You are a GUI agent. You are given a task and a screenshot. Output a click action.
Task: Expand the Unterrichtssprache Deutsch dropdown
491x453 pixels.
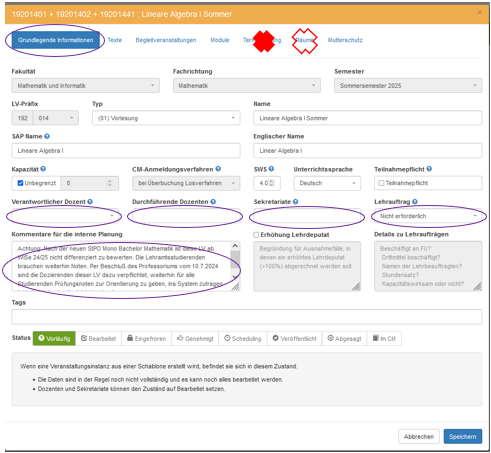[327, 183]
